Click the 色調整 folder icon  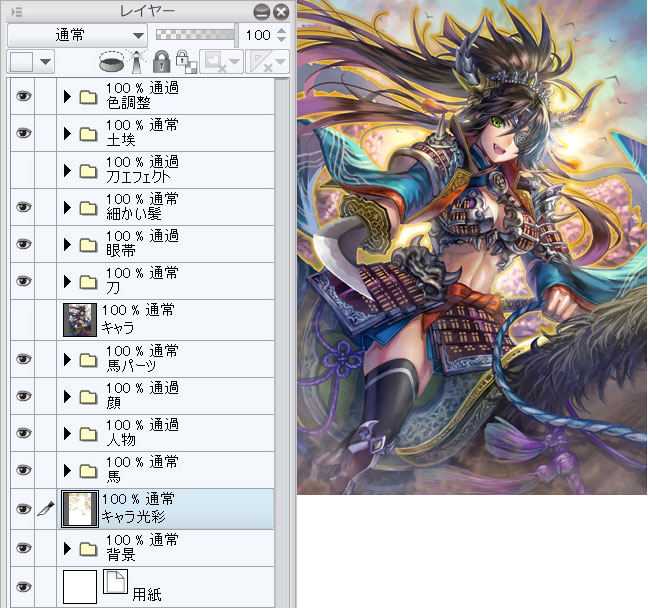(88, 97)
